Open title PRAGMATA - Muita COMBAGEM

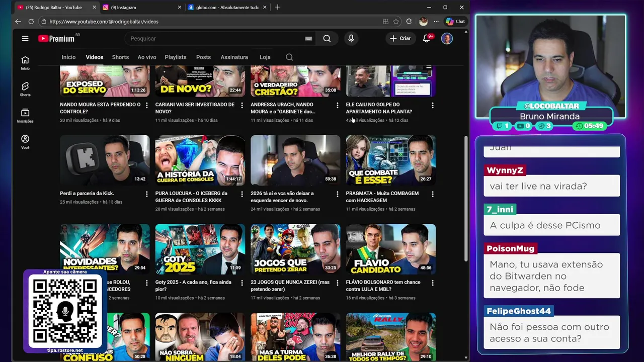(382, 197)
